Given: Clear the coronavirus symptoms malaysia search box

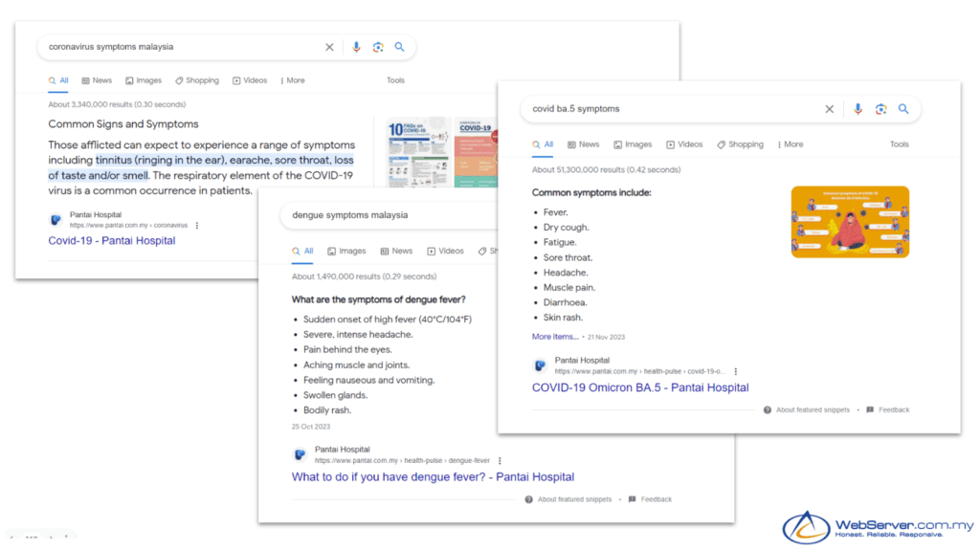Looking at the screenshot, I should [x=329, y=47].
